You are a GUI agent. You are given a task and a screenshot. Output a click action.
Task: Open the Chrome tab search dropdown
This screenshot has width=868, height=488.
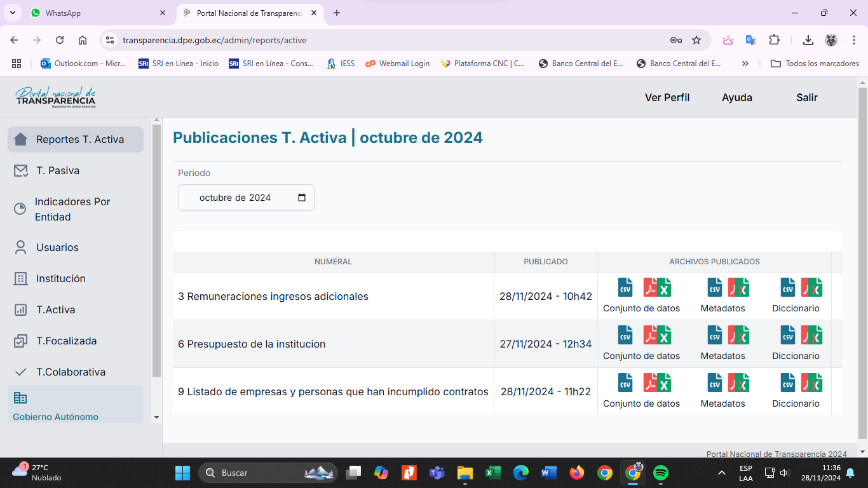click(12, 13)
